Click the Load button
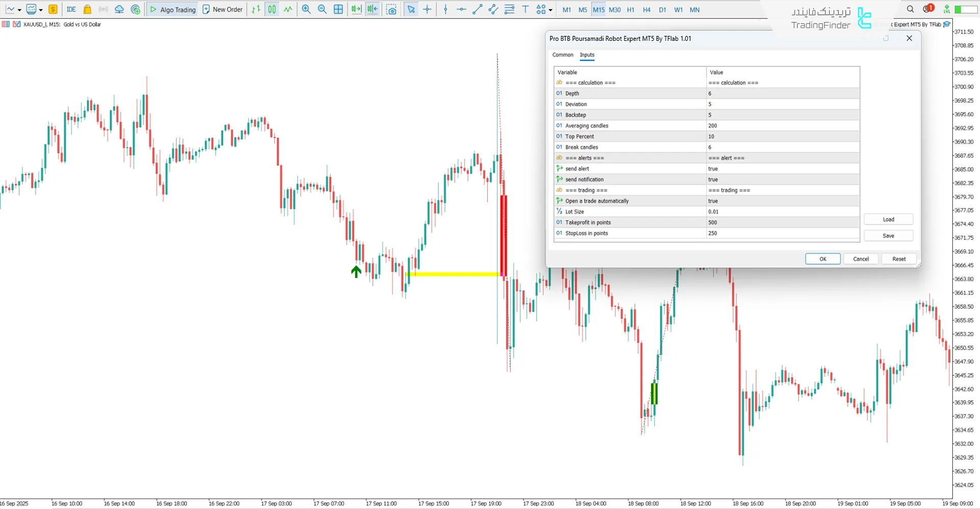This screenshot has width=980, height=509. coord(888,219)
